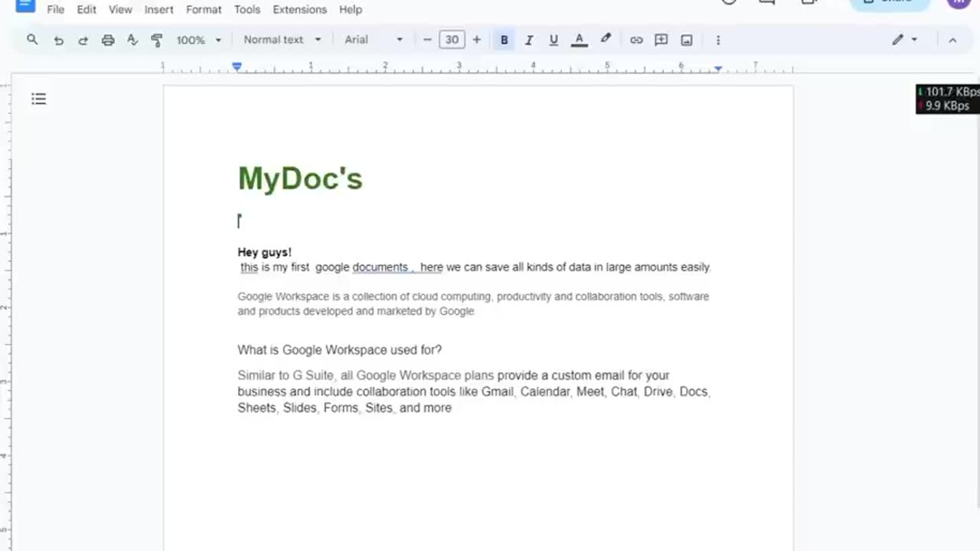Click the paragraph starting 'Google Workspace is a collection'

[x=473, y=304]
